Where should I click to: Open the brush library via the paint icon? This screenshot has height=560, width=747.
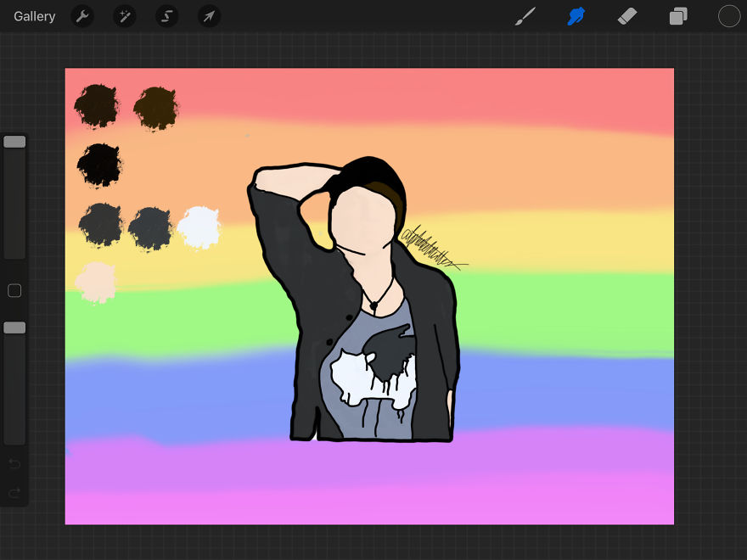(x=525, y=15)
